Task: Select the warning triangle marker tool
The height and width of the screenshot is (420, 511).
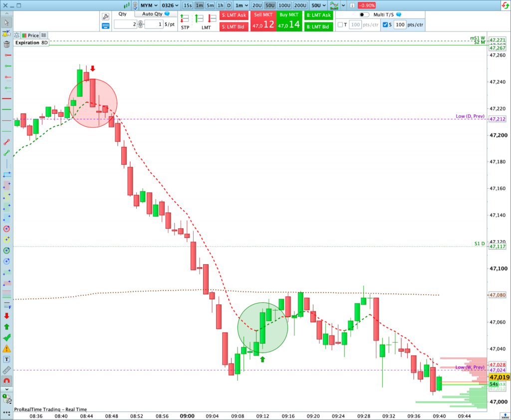Action: tap(6, 349)
